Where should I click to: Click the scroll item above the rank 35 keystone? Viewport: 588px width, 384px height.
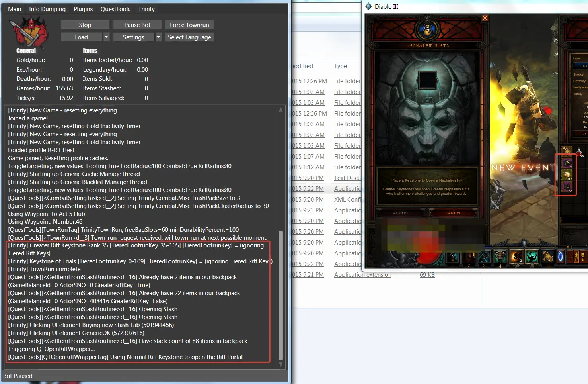coord(567,151)
